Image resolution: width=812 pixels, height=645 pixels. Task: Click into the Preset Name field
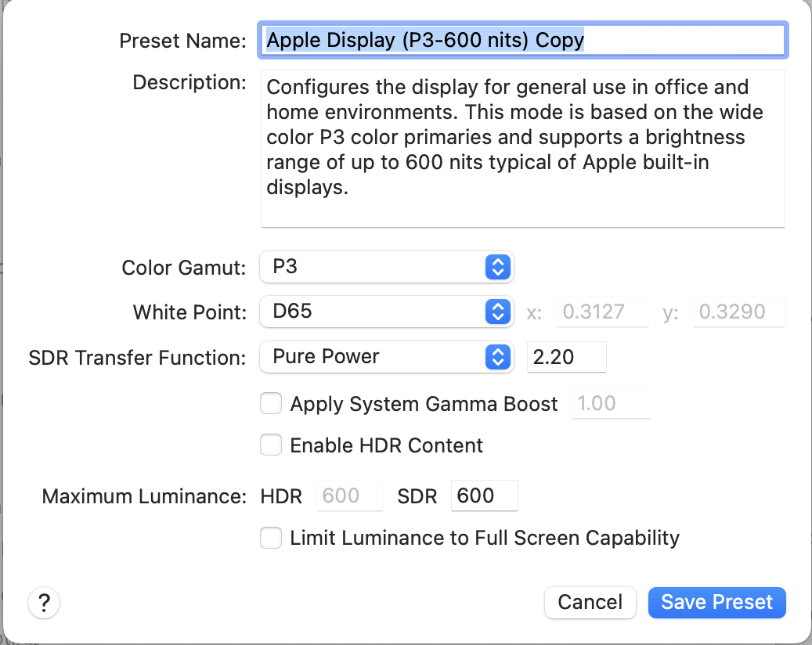pos(523,40)
